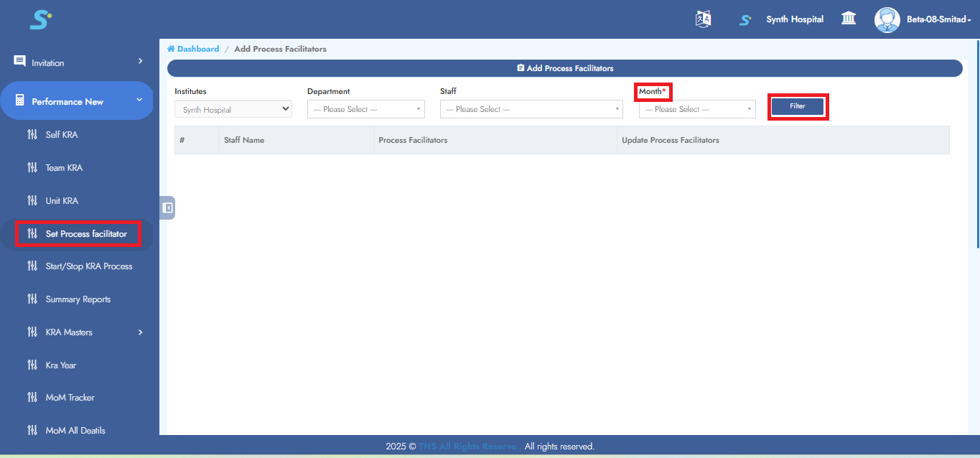Click the sidebar collapse toggle icon
This screenshot has width=980, height=458.
[x=167, y=208]
